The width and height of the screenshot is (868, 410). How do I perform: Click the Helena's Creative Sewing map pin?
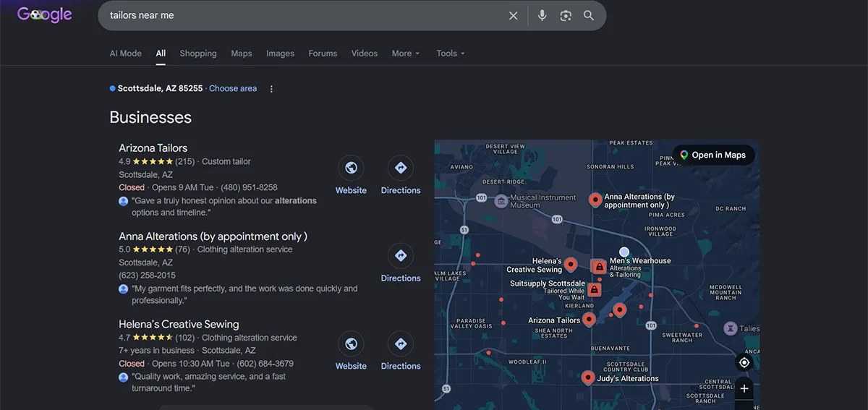click(x=571, y=265)
